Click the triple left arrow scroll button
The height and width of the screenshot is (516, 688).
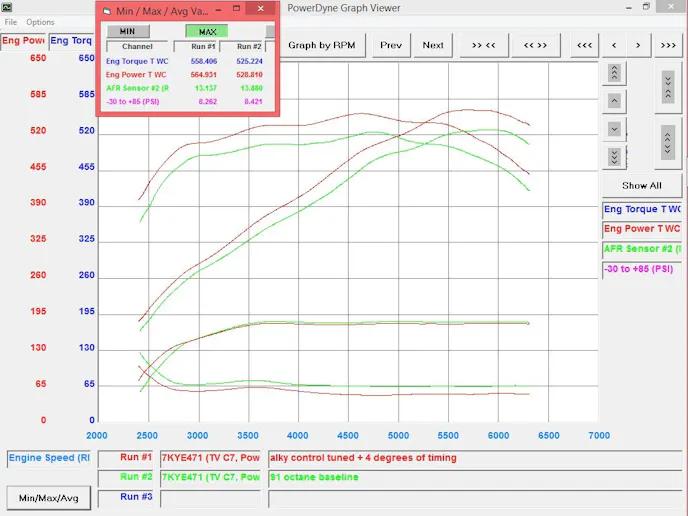coord(584,45)
